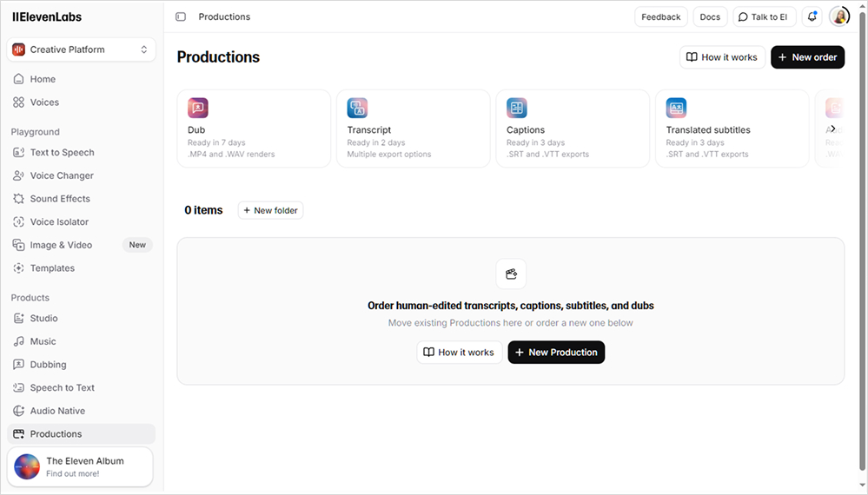The width and height of the screenshot is (868, 495).
Task: Click the New order button
Action: (x=807, y=57)
